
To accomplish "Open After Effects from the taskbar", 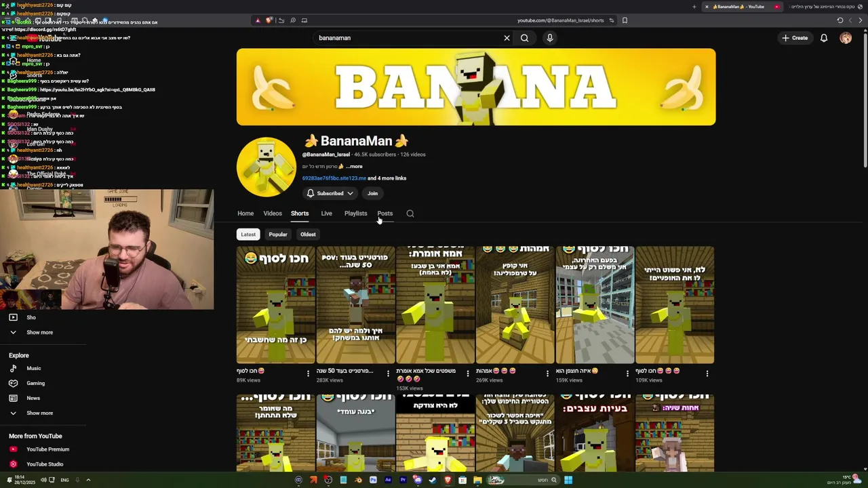I will point(388,481).
